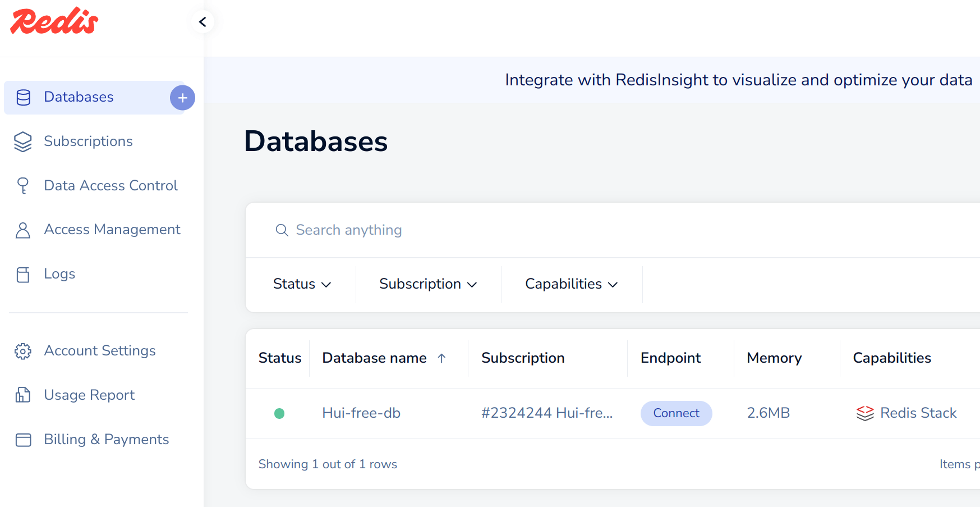Open the Logs page in the sidebar
The height and width of the screenshot is (507, 980).
point(59,274)
